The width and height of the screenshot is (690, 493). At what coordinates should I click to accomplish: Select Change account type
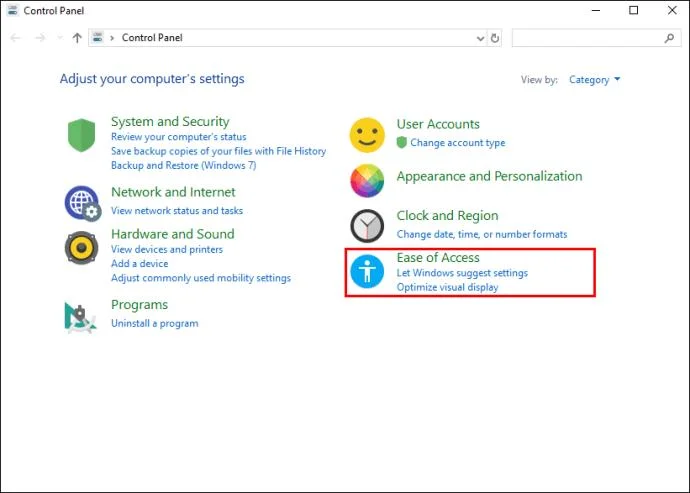[458, 143]
